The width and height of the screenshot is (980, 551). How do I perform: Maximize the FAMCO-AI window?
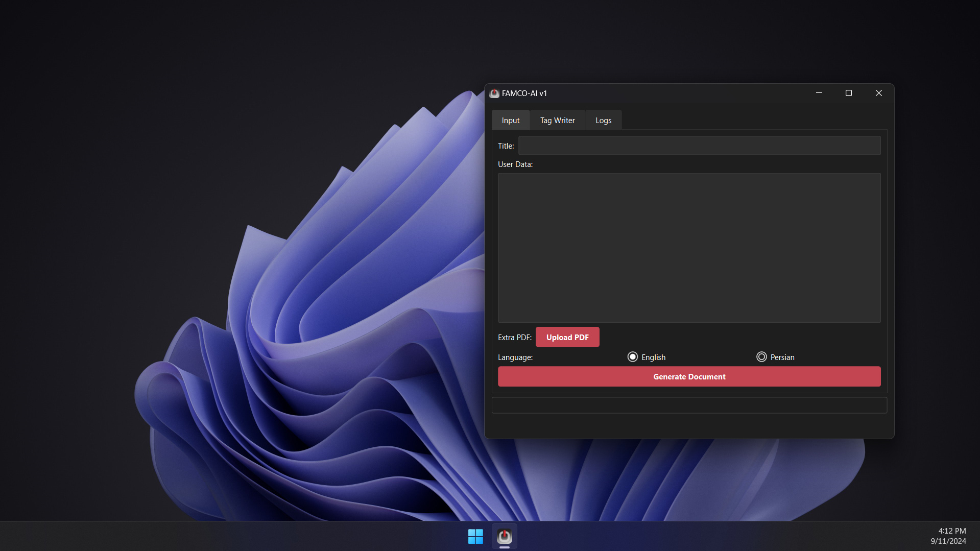(x=849, y=93)
